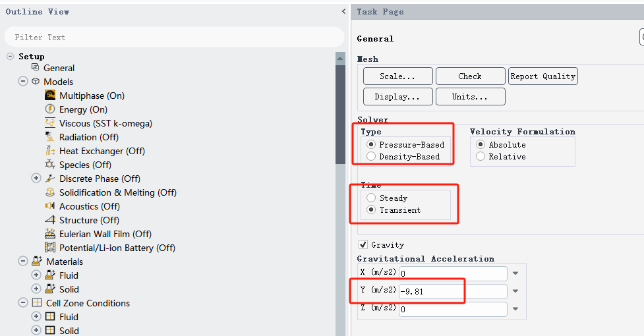Collapse the Models tree node
The image size is (644, 336).
23,82
